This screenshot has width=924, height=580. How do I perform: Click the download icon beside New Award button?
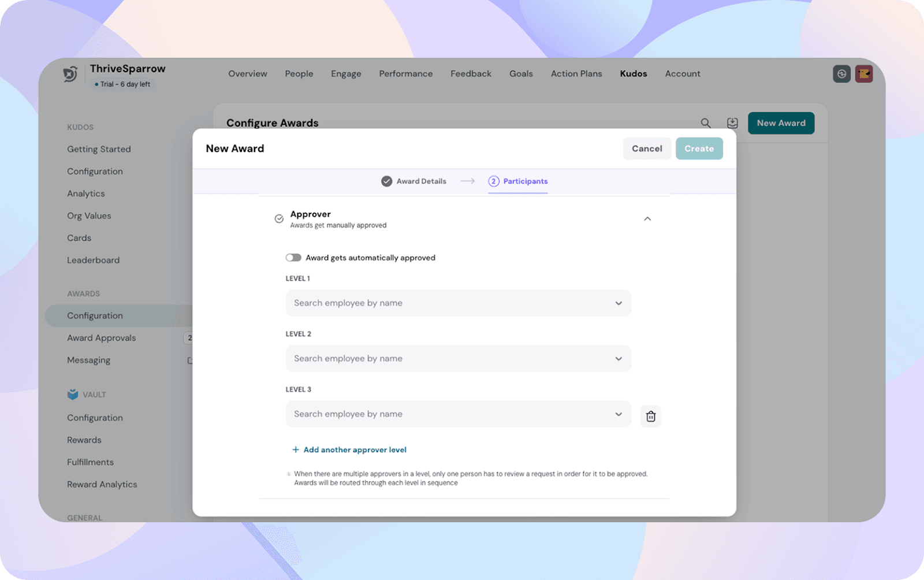(x=732, y=123)
